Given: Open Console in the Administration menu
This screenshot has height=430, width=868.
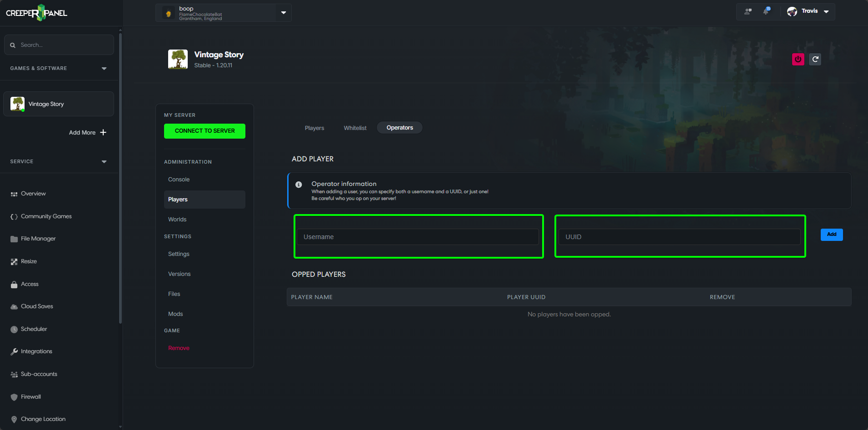Looking at the screenshot, I should [179, 180].
